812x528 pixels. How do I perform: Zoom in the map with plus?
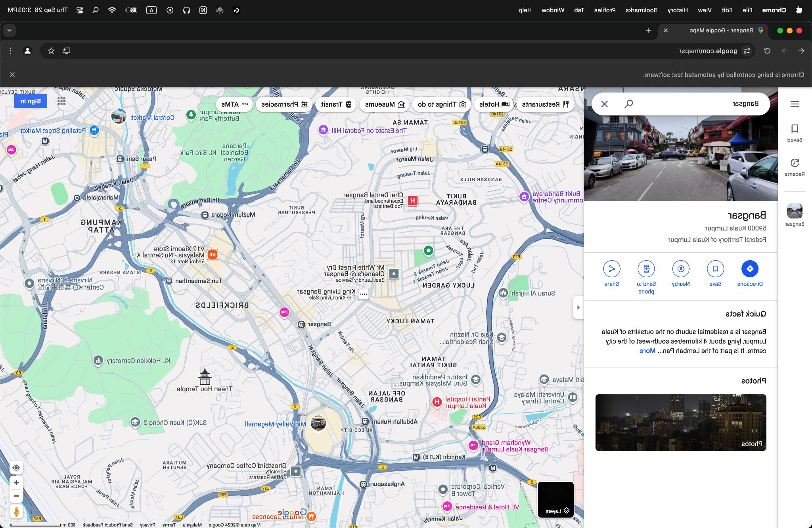(x=16, y=483)
